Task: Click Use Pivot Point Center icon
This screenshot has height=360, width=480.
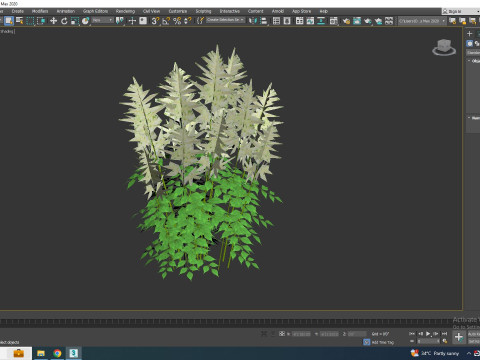Action: tap(119, 21)
